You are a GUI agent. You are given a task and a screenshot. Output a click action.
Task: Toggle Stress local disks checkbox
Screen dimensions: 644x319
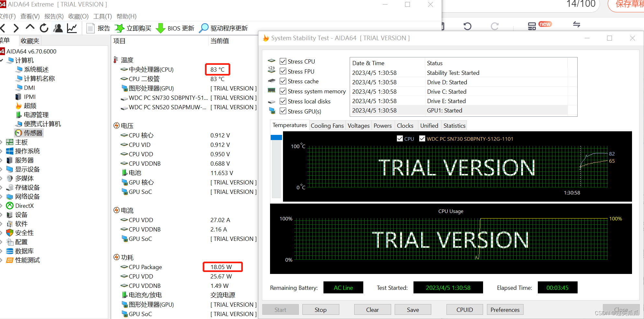pos(283,101)
